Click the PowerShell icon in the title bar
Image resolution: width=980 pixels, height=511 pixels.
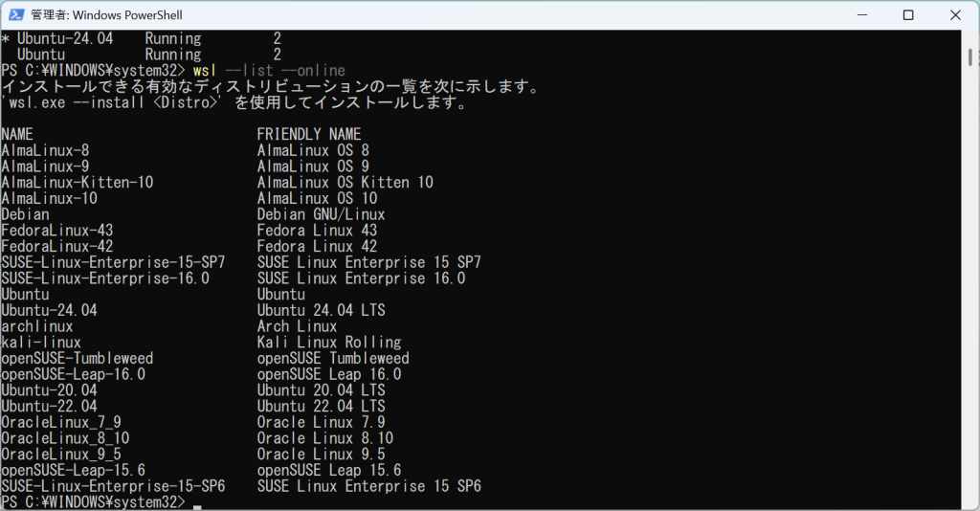pyautogui.click(x=16, y=15)
